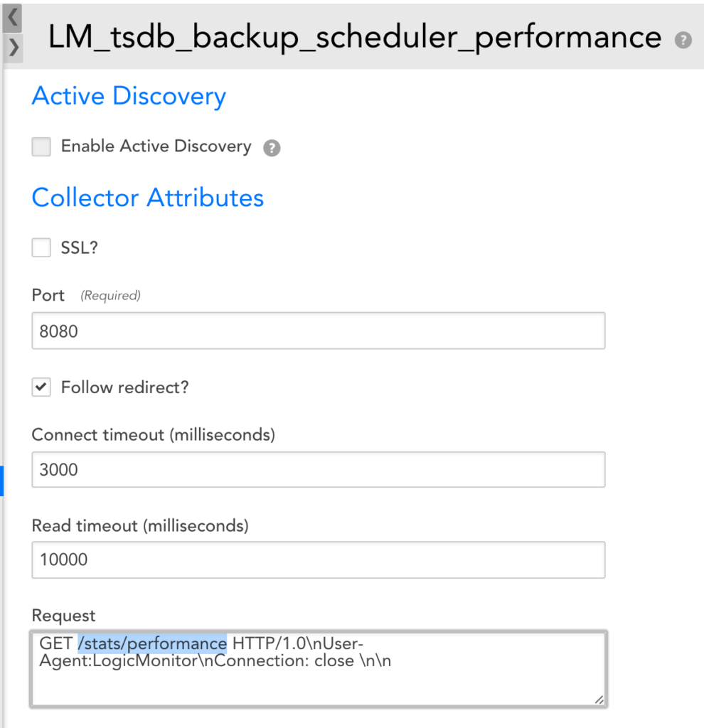Screen dimensions: 704x728
Task: Click the Active Discovery section heading
Action: point(129,96)
